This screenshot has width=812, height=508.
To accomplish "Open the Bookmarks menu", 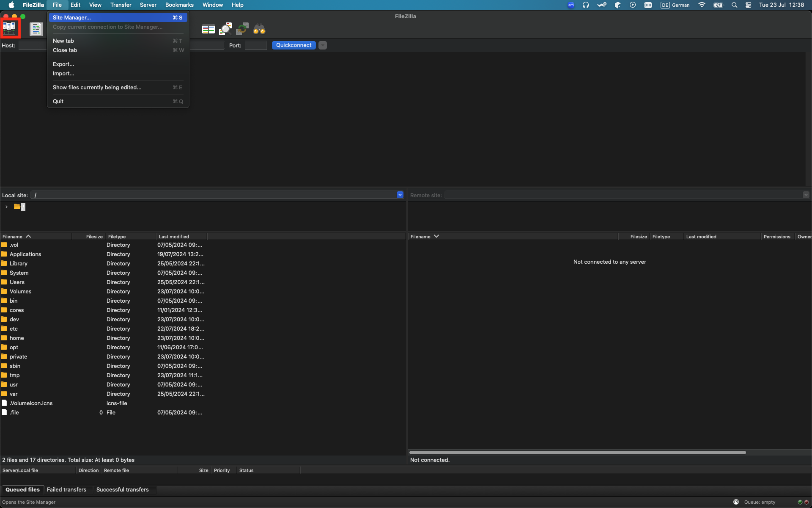I will tap(179, 5).
